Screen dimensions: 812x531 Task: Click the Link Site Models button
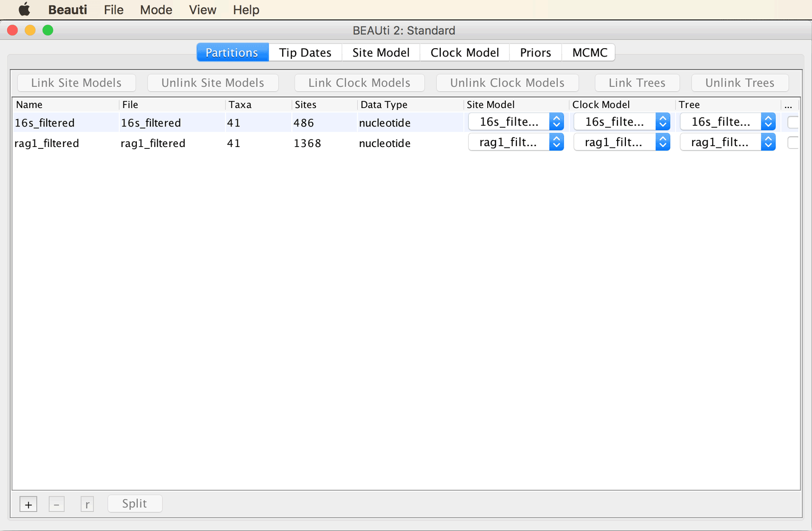point(77,83)
